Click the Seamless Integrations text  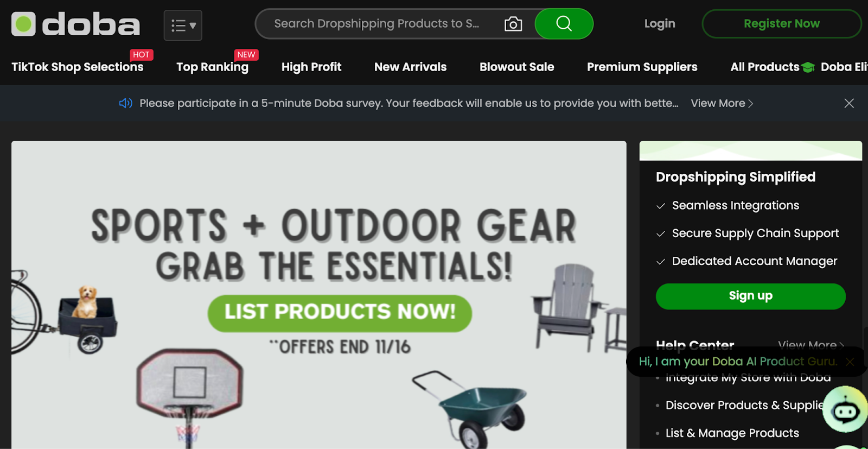(735, 205)
